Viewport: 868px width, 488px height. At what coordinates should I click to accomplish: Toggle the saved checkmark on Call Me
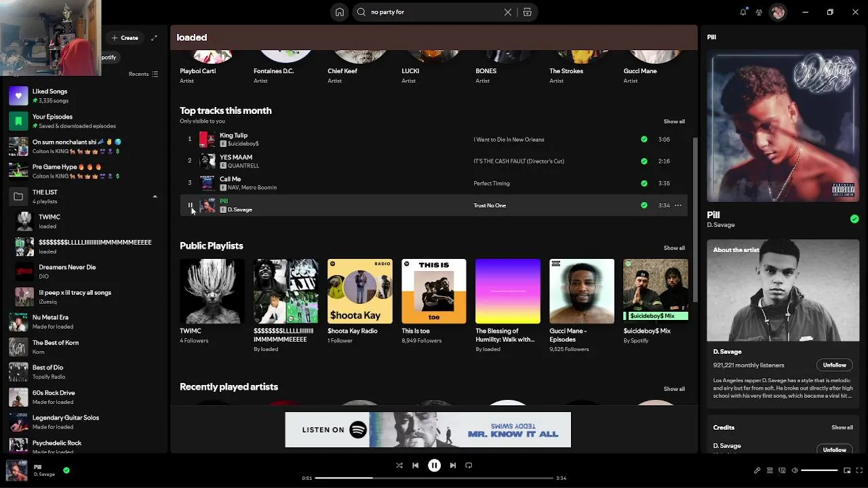coord(644,183)
